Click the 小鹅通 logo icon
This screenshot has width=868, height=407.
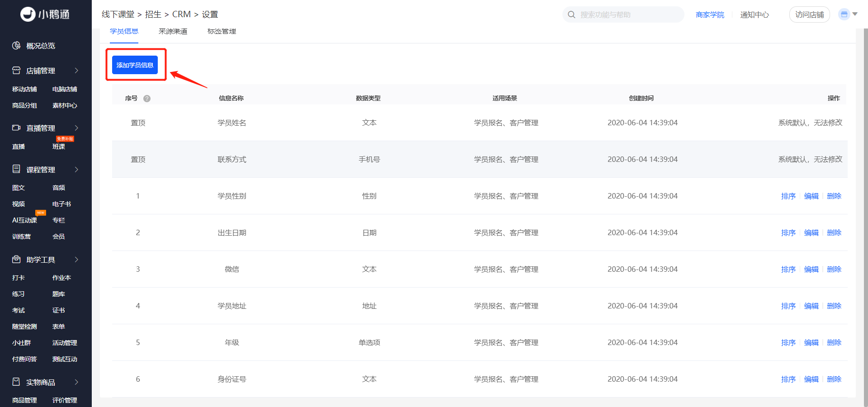(x=28, y=14)
